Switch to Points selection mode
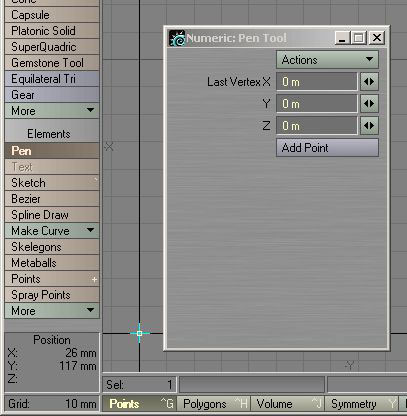Screen dimensions: 407x416 [140, 404]
